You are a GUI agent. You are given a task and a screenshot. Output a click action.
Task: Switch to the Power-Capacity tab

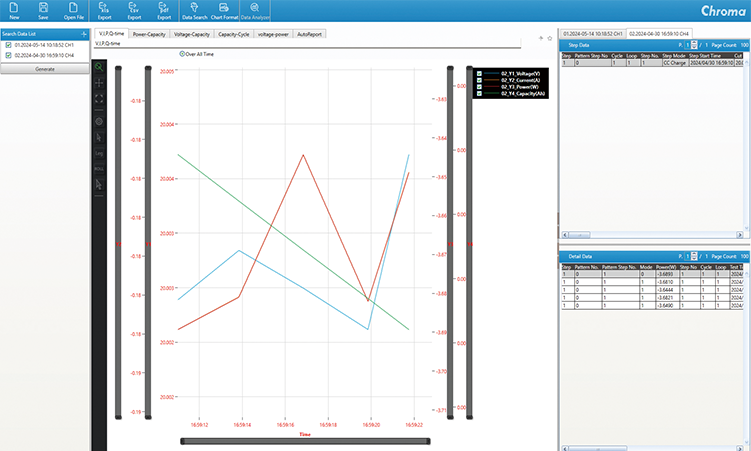click(149, 34)
